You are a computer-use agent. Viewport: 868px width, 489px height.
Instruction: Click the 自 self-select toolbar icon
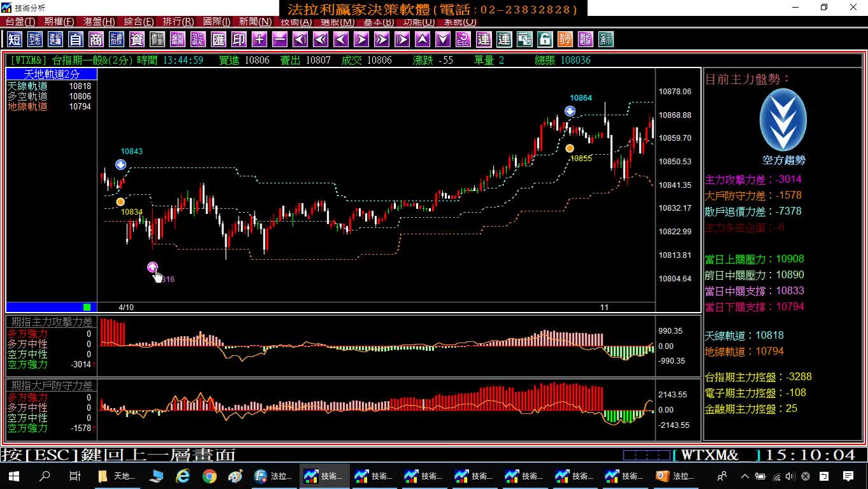[x=76, y=39]
